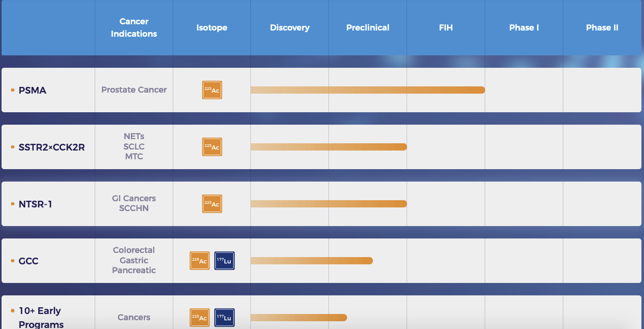Select 225Ac badge in 10+ Early Programs row

[x=200, y=317]
